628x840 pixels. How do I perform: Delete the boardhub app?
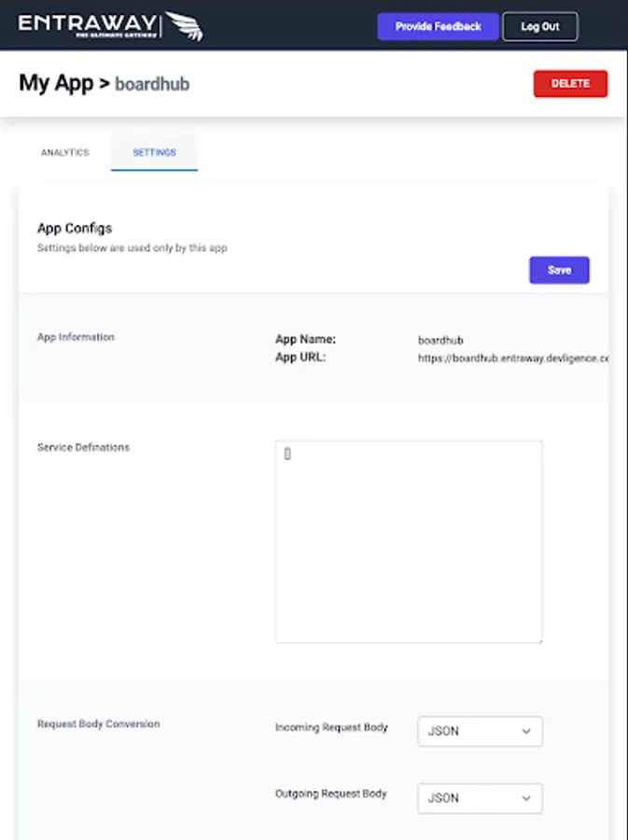tap(570, 83)
